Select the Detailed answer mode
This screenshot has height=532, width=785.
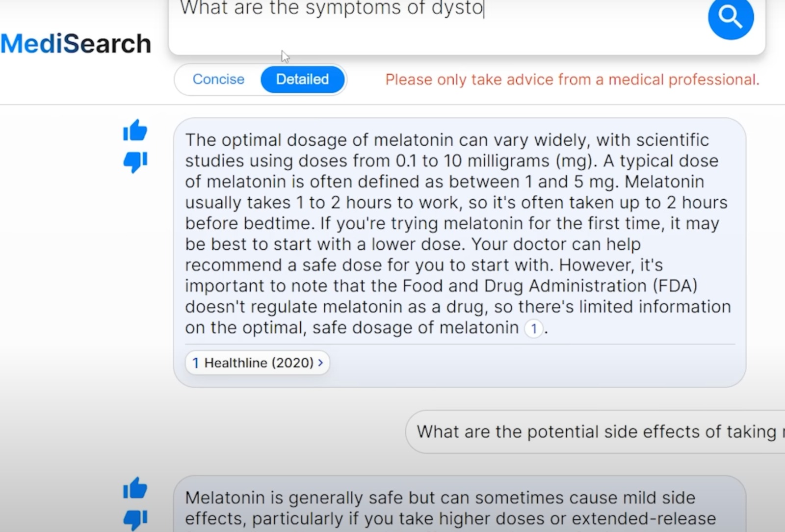click(302, 79)
